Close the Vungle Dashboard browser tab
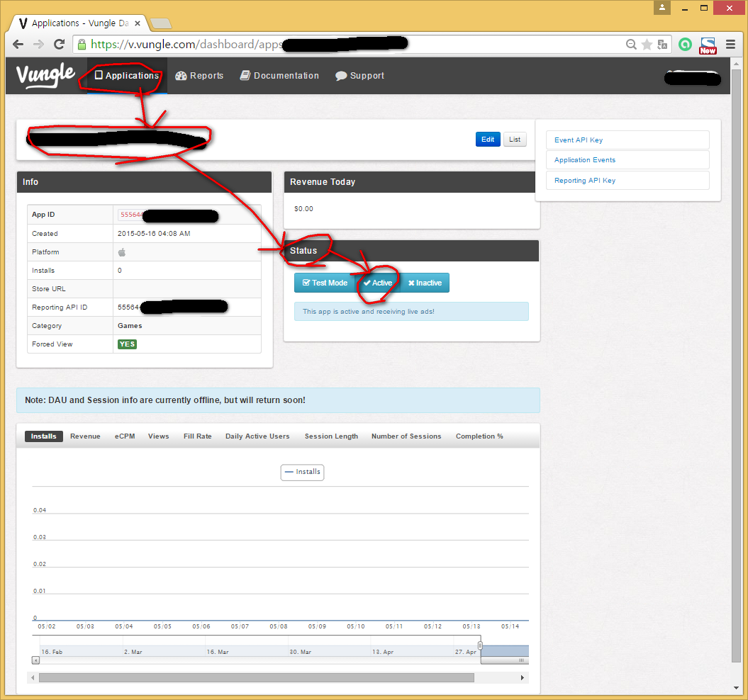 [138, 23]
